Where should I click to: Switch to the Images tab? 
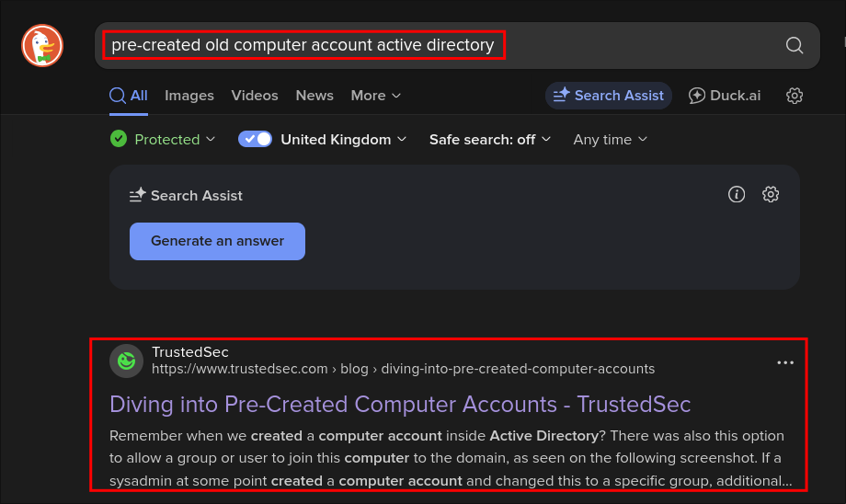(189, 96)
